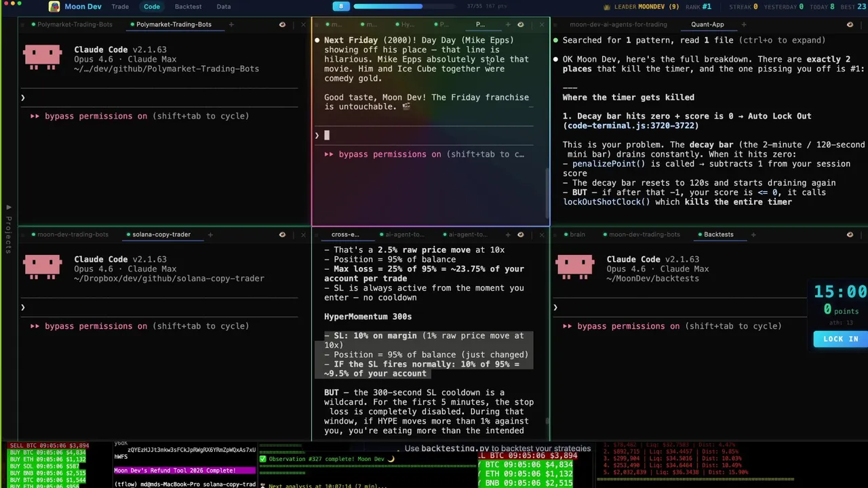Add new tab in Polymarket-Trading-Bots pane
Screen dimensions: 868x488
[231, 24]
